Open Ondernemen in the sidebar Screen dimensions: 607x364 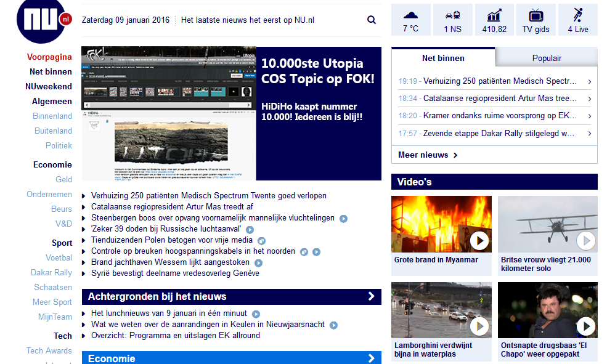(49, 194)
